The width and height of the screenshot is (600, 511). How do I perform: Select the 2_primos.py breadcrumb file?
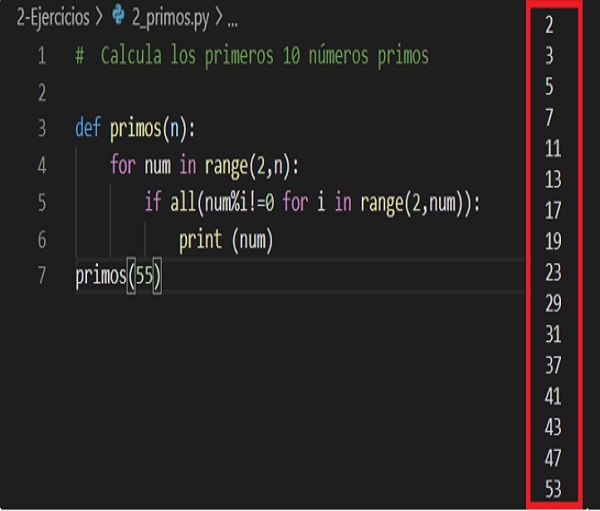coord(171,17)
